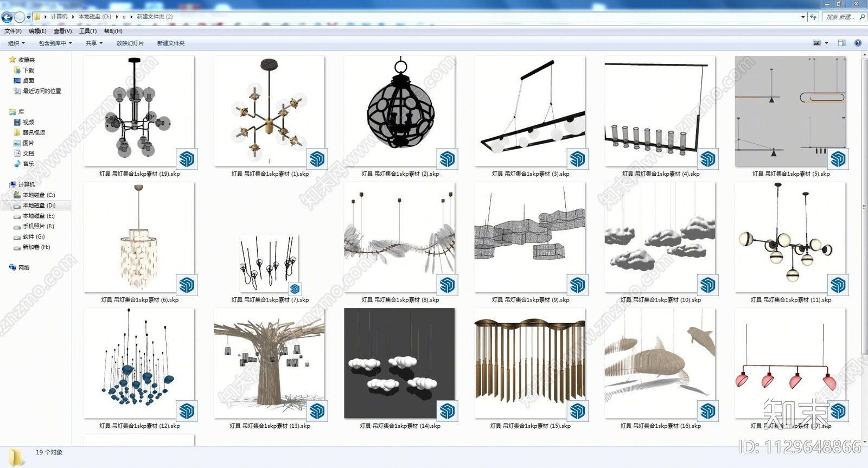Select 本地磁盘 (E:) drive
The image size is (868, 468).
click(x=35, y=216)
